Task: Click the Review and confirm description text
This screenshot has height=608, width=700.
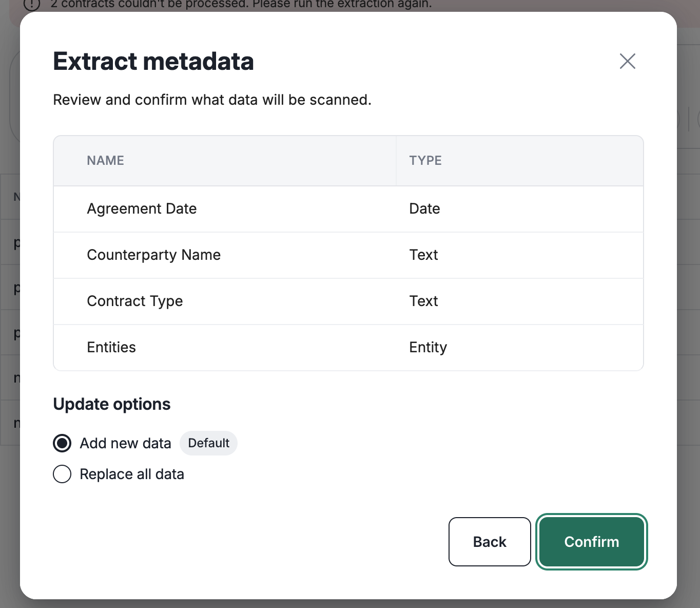Action: (212, 100)
